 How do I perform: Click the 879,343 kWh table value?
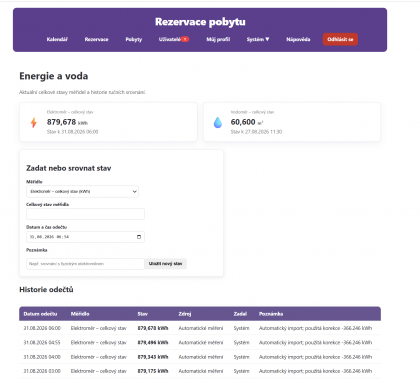click(x=153, y=357)
